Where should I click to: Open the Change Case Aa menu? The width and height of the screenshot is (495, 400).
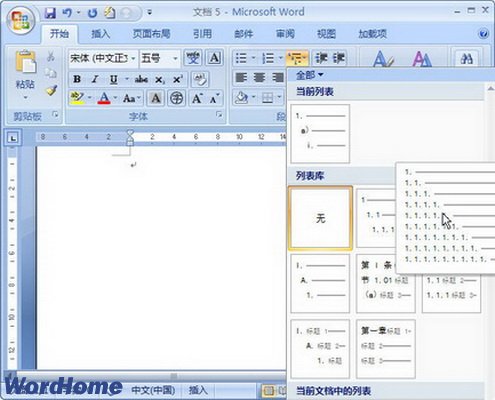[132, 98]
